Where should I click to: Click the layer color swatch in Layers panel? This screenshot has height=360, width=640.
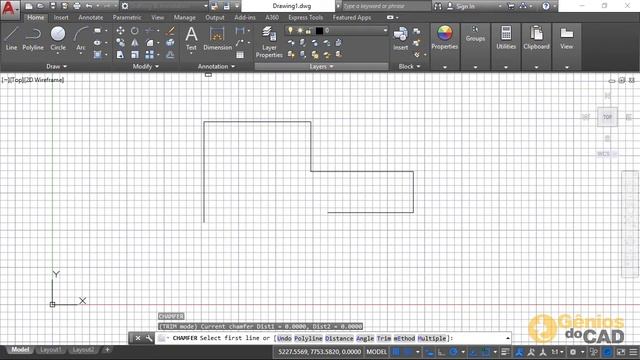point(319,30)
